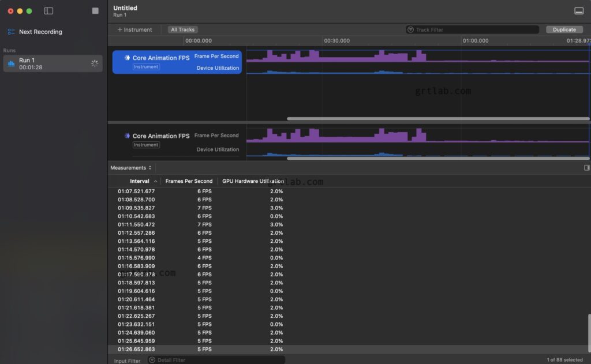Toggle the inspector panel icon beside Measurements
The width and height of the screenshot is (591, 364).
587,168
